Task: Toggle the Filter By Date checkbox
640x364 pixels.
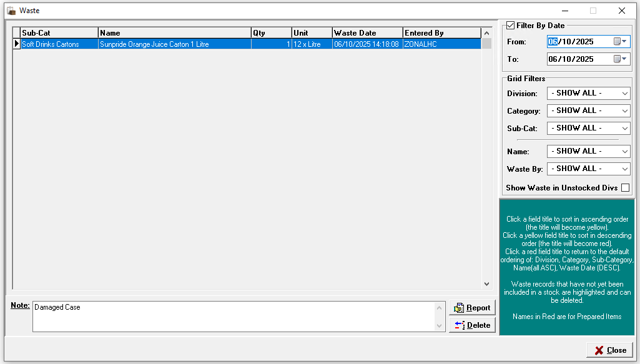Action: pyautogui.click(x=511, y=26)
